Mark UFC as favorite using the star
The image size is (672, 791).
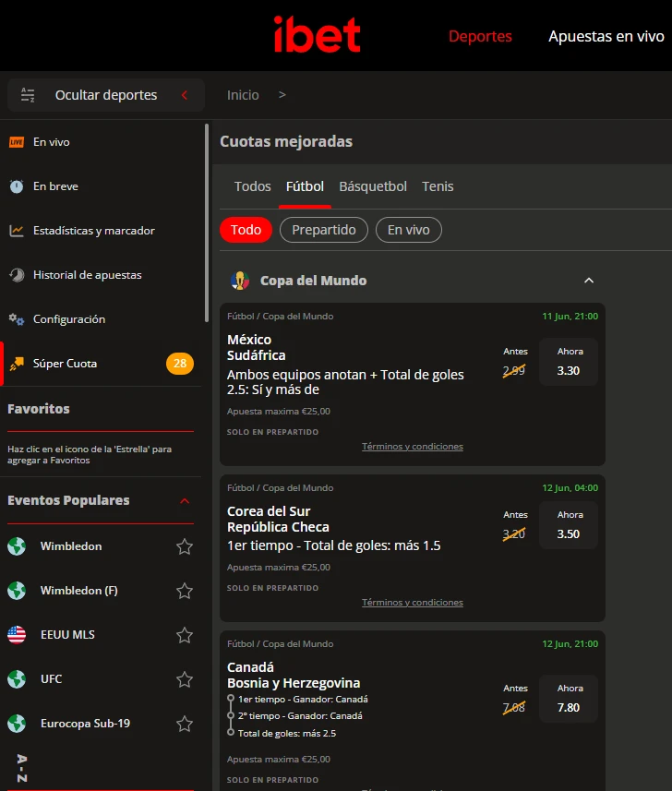click(185, 679)
